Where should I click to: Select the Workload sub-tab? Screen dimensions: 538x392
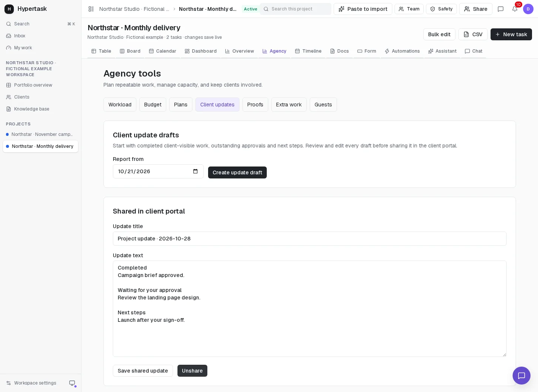[120, 105]
